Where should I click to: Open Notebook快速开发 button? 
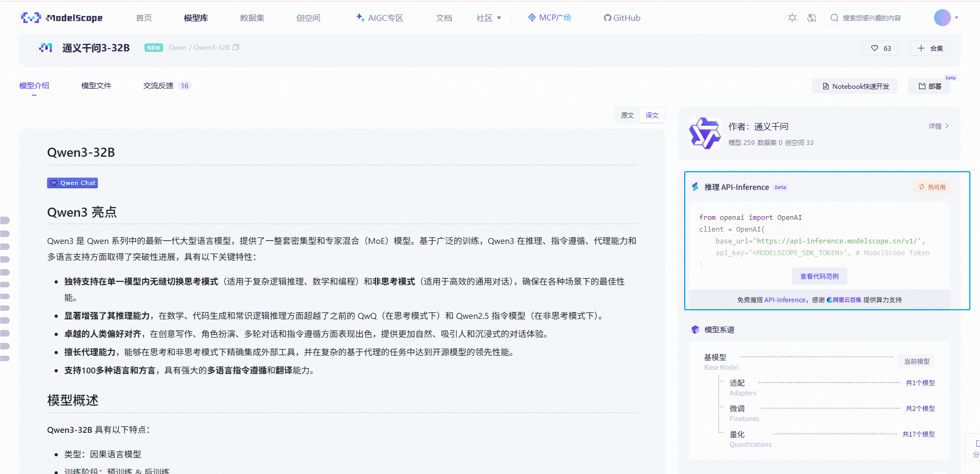[855, 86]
